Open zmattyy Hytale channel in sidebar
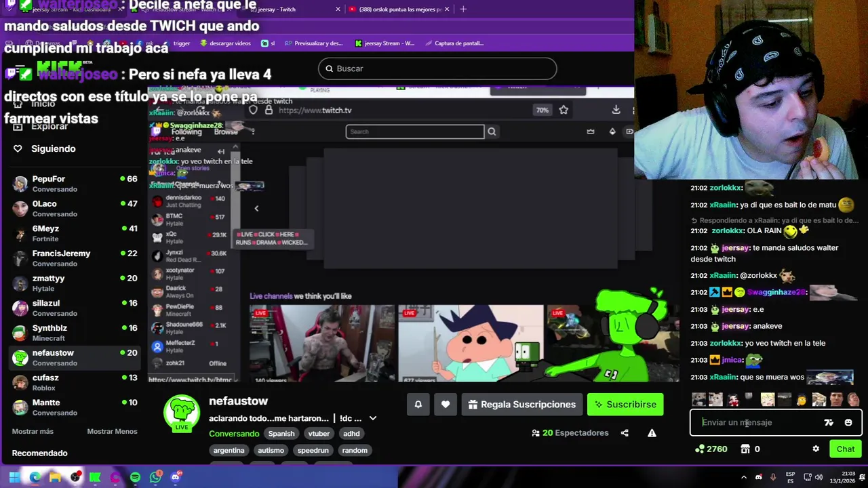The image size is (868, 488). click(75, 283)
